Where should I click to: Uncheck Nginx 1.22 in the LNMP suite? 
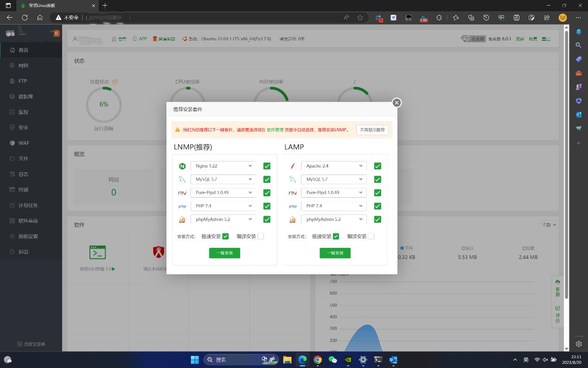click(267, 166)
